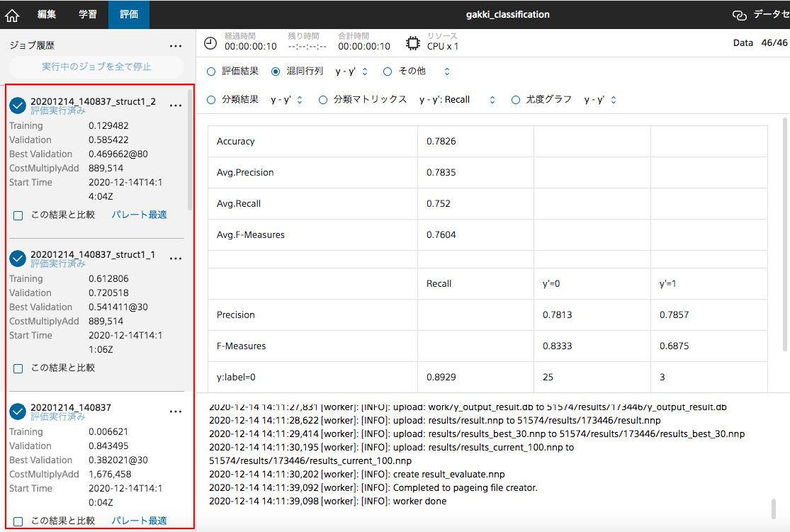Image resolution: width=790 pixels, height=532 pixels.
Task: Select the 尤度グラフ radio button
Action: point(516,100)
